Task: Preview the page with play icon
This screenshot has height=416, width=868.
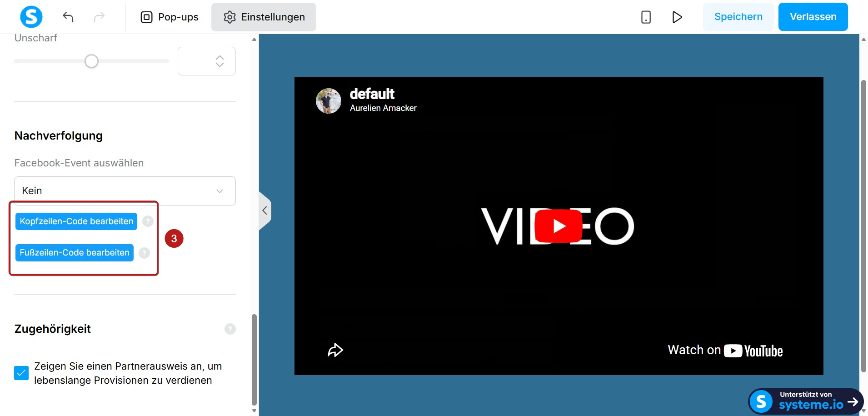Action: coord(677,17)
